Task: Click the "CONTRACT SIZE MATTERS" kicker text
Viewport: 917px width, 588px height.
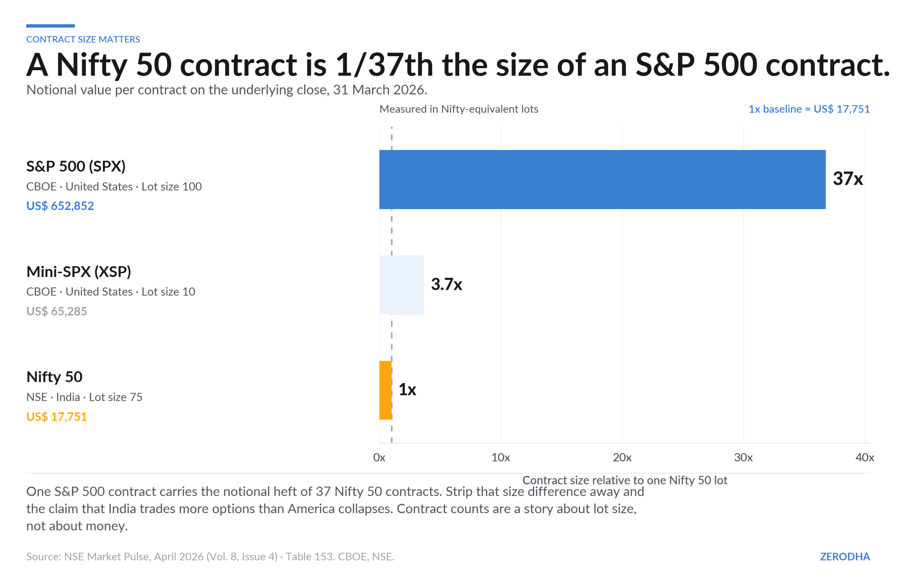Action: click(x=83, y=39)
